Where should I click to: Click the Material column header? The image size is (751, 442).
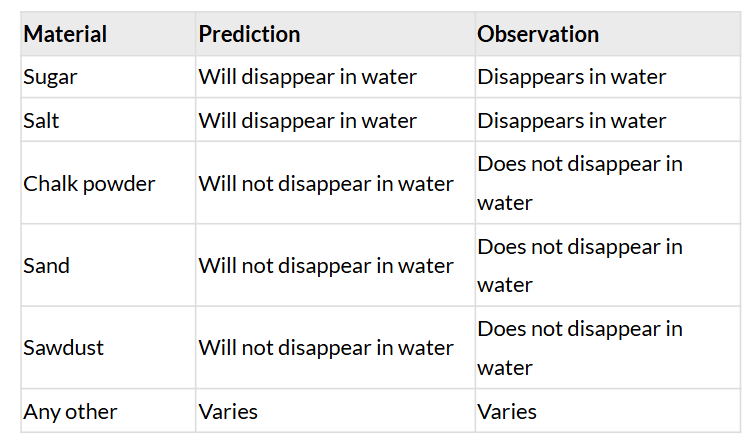click(x=66, y=34)
